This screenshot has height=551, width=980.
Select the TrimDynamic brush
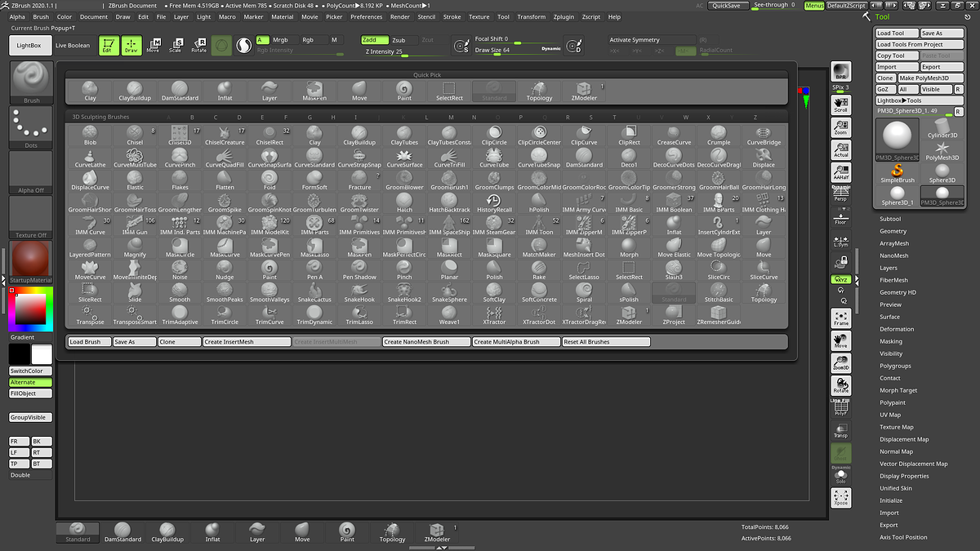(x=314, y=315)
